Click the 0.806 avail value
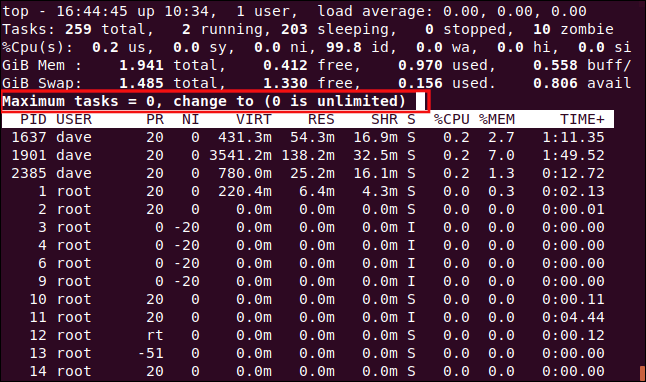Viewport: 646px width, 382px height. pos(555,83)
